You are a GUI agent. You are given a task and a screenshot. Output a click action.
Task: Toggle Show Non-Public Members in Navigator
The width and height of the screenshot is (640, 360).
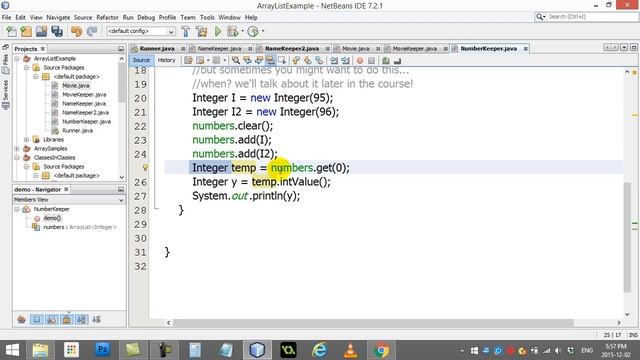[x=67, y=320]
